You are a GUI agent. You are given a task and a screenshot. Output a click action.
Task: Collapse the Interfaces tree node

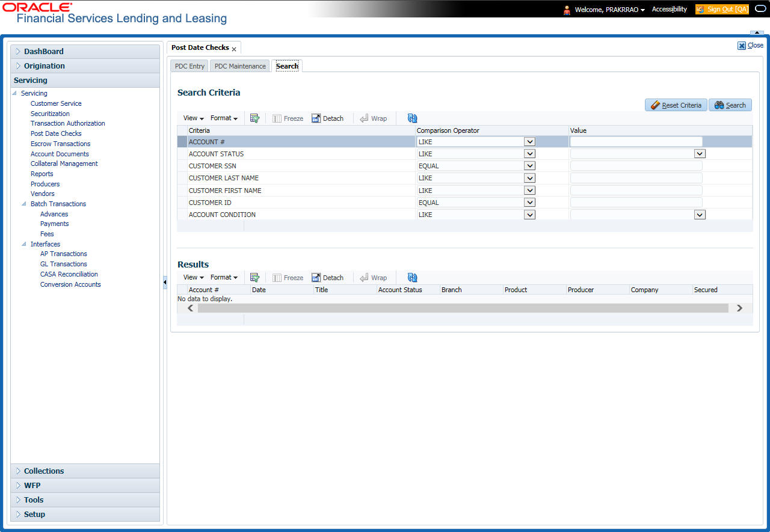[24, 244]
